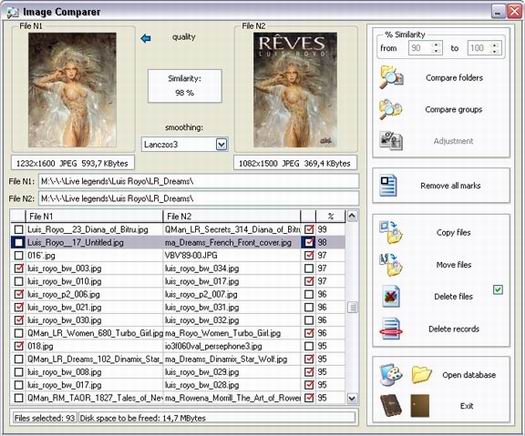Check File N1 box for luis_royo_bw_008.jpg
This screenshot has width=525, height=436.
click(x=19, y=372)
